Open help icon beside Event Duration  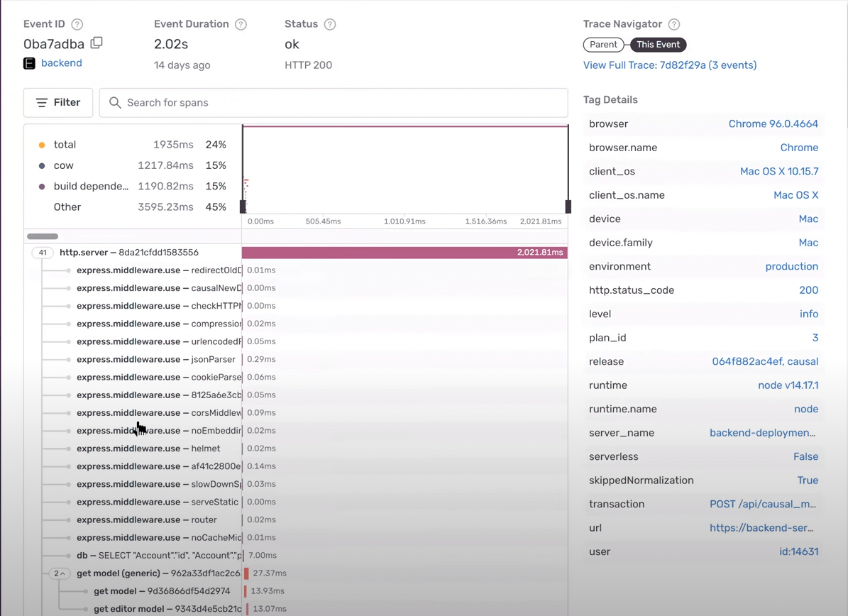(241, 24)
